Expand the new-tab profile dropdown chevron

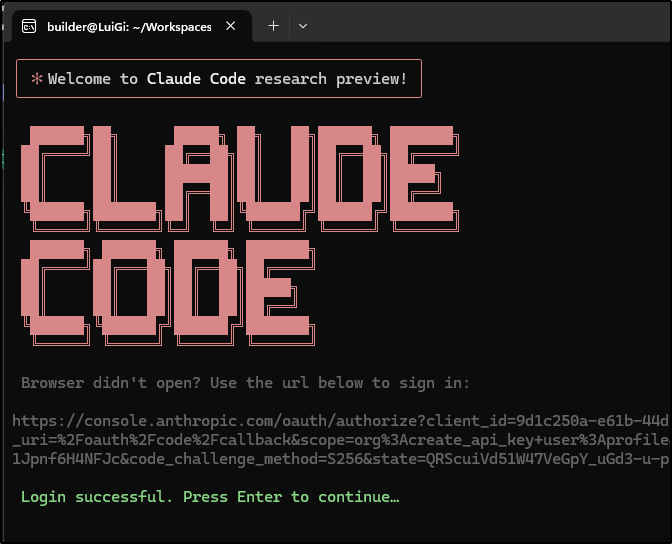[303, 26]
